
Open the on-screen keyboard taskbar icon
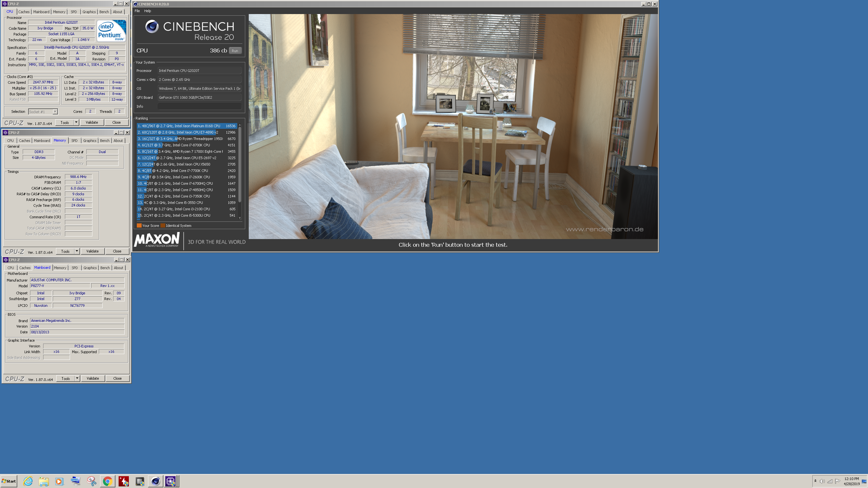[75, 481]
